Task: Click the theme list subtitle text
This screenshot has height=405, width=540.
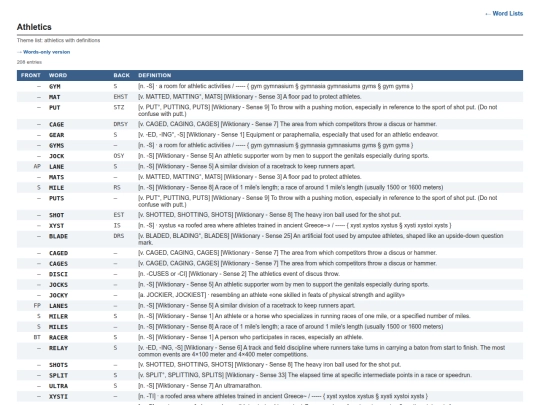Action: click(x=59, y=40)
